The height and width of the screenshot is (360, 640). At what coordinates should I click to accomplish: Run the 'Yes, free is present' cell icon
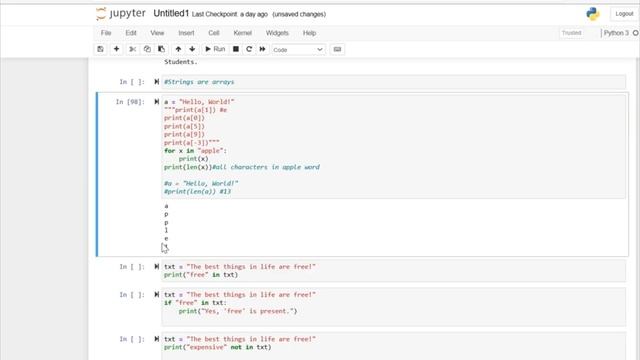[156, 294]
